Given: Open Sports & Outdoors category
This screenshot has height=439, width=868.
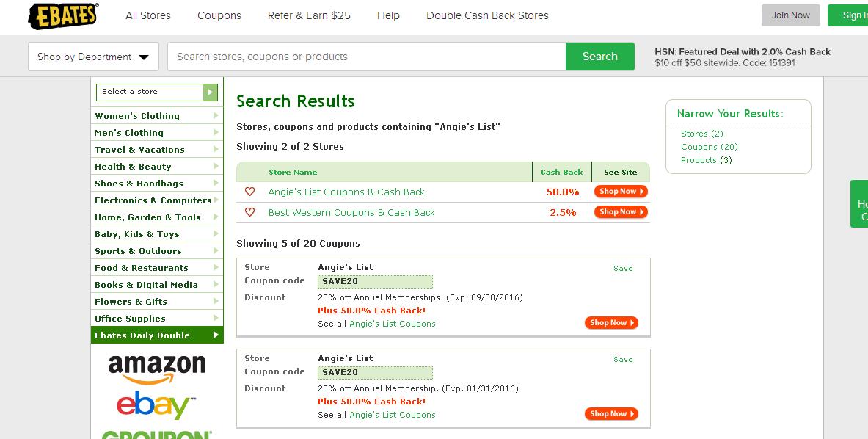Looking at the screenshot, I should [x=157, y=251].
